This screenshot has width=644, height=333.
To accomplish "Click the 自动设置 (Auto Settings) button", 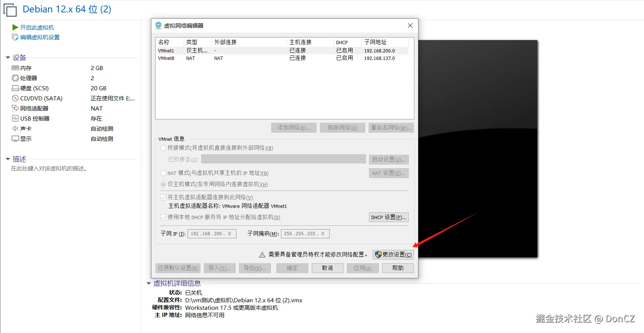I will pyautogui.click(x=389, y=160).
